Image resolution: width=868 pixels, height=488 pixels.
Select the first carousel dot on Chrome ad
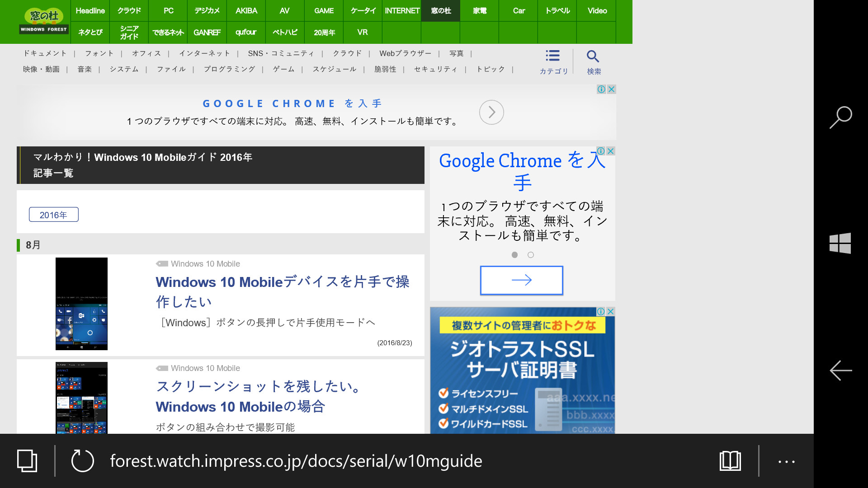(x=514, y=255)
